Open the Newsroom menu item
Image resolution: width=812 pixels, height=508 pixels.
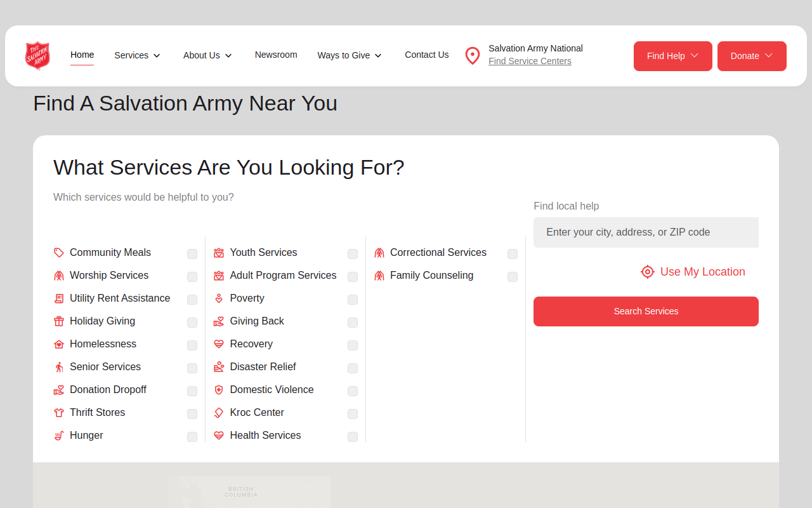276,55
